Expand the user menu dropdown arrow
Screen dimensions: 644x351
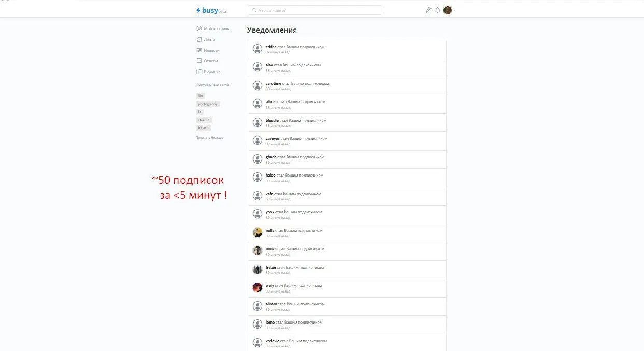[x=455, y=10]
